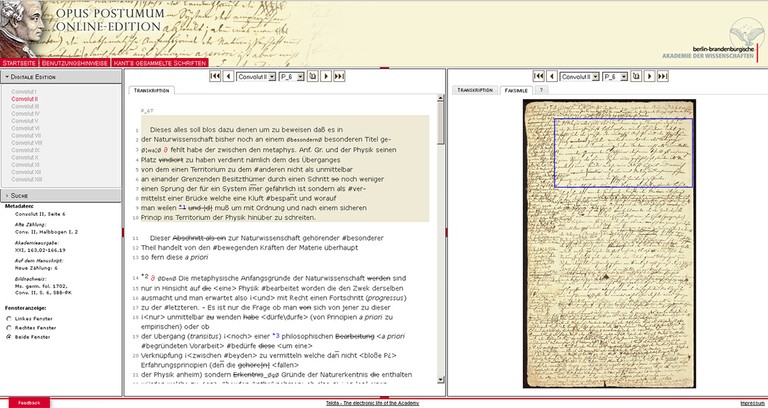Open Kant's Gesammelte Schriften menu item
The height and width of the screenshot is (408, 768).
160,63
